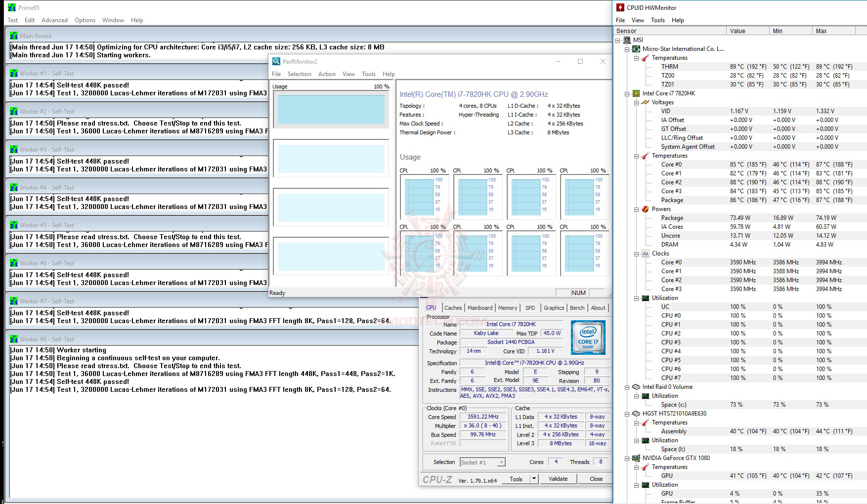Collapse the NVIDIA GeForce GTX 1080 node
The height and width of the screenshot is (504, 867).
point(627,458)
